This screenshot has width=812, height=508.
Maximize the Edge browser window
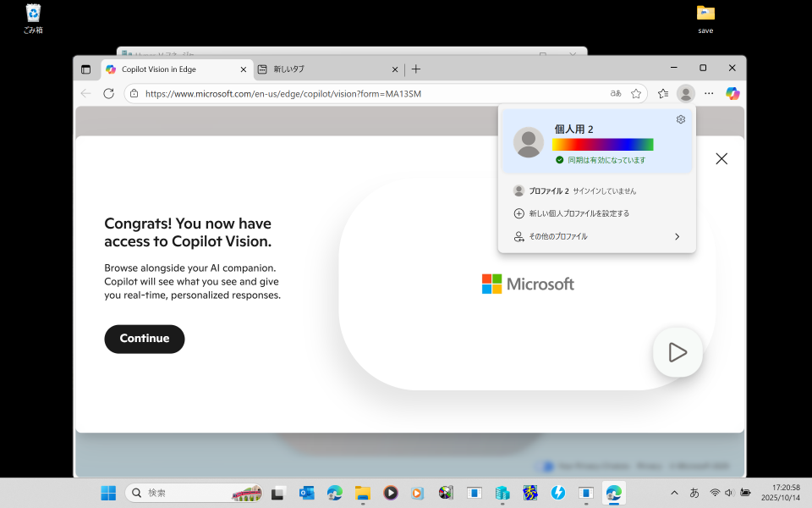[703, 68]
